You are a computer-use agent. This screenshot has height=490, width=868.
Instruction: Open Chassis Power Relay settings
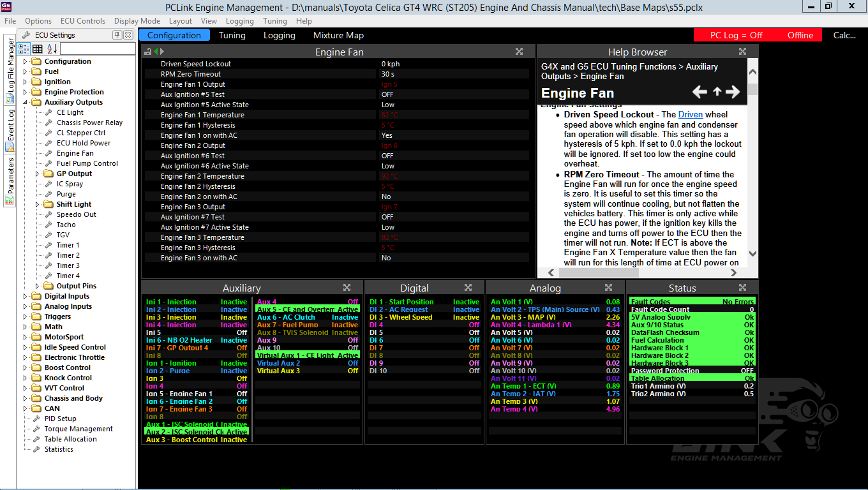tap(89, 122)
